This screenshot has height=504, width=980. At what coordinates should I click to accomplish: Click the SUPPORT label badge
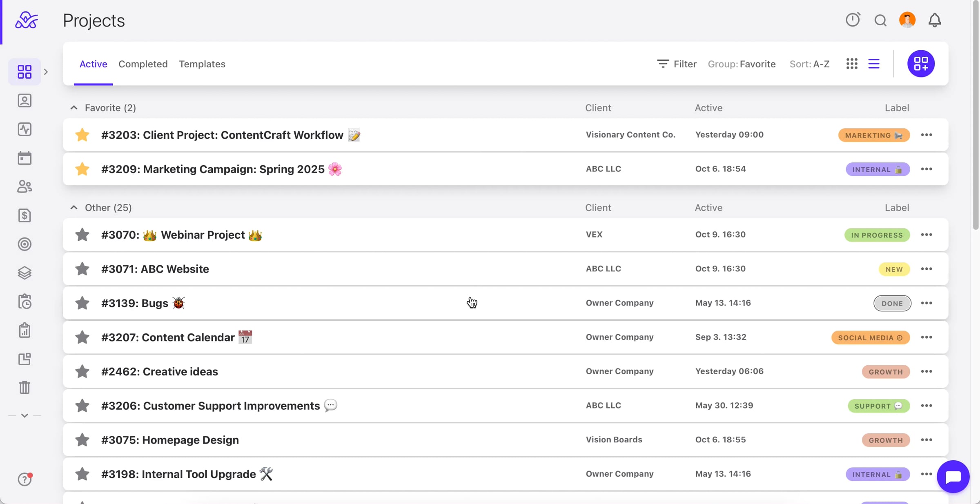(879, 406)
